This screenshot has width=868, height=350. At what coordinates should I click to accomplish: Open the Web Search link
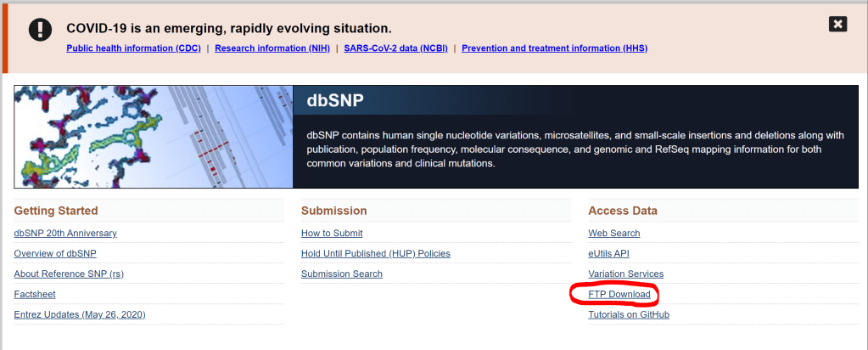[x=614, y=233]
